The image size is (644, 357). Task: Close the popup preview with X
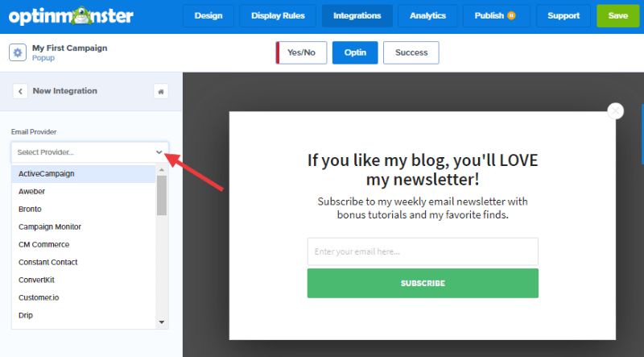coord(615,111)
